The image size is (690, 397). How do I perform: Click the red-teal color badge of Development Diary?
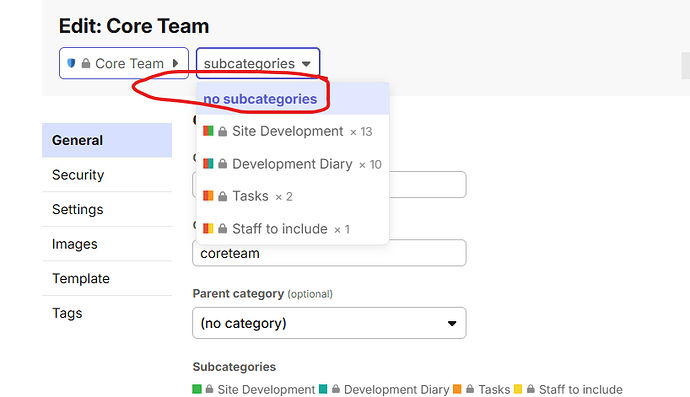coord(208,164)
